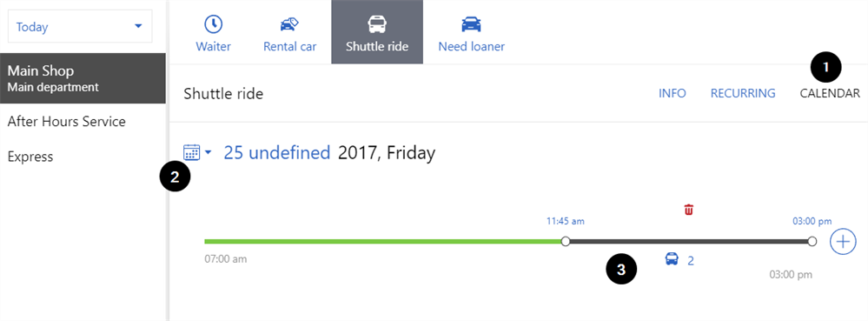This screenshot has width=868, height=321.
Task: Select the Rental car icon
Action: tap(289, 24)
